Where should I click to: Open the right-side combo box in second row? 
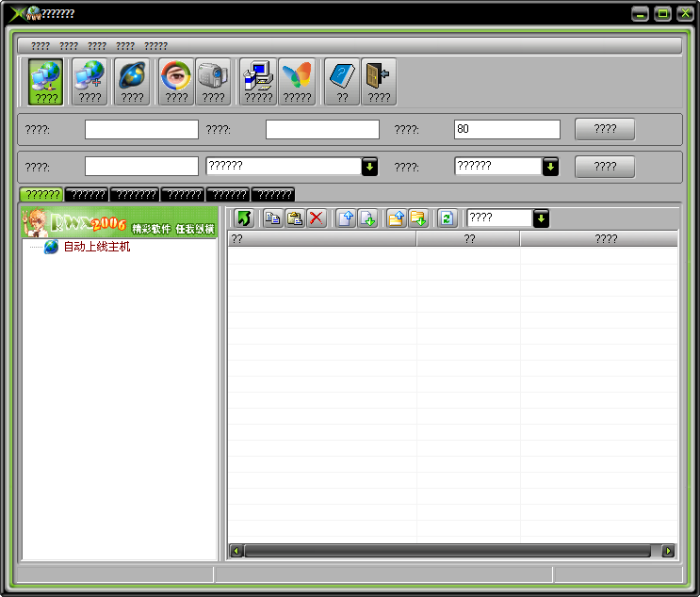pos(550,167)
